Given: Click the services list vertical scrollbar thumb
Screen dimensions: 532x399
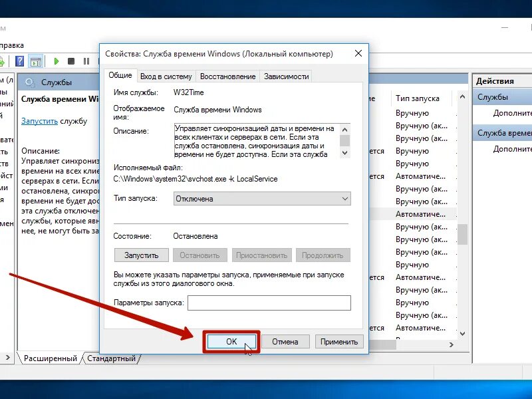Looking at the screenshot, I should tap(462, 234).
